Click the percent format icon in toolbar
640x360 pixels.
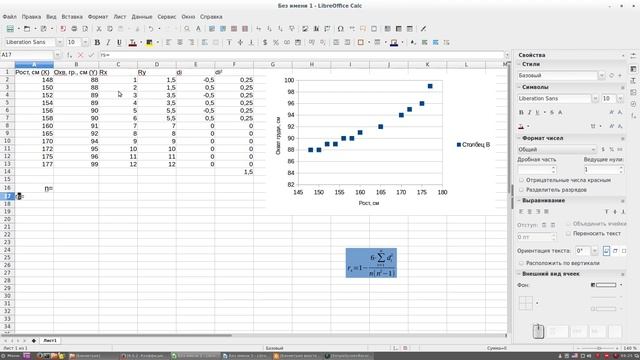(x=276, y=42)
